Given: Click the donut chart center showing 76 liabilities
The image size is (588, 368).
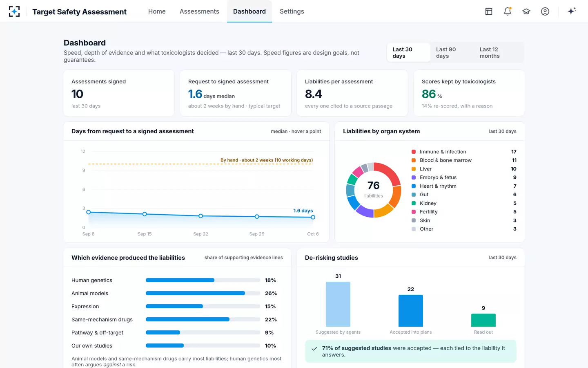Looking at the screenshot, I should (374, 189).
